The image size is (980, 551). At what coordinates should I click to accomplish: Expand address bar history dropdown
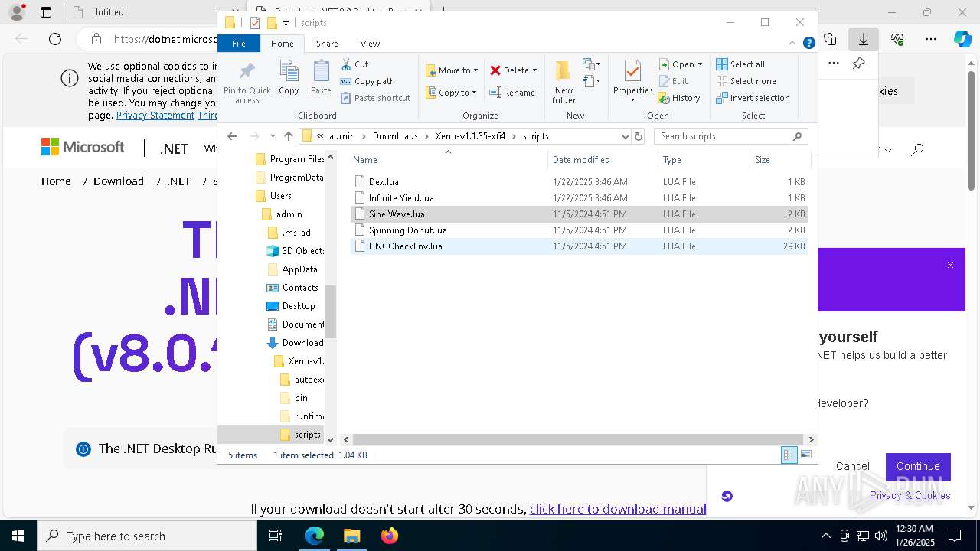pyautogui.click(x=625, y=136)
